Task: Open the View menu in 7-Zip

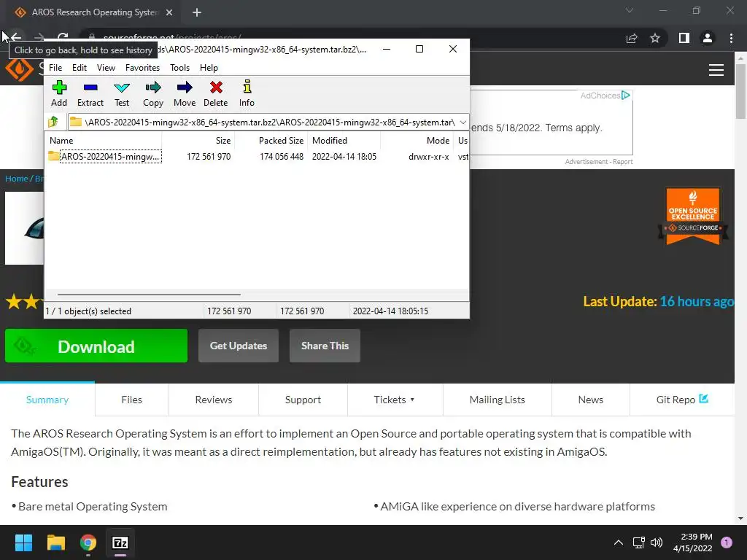Action: pyautogui.click(x=106, y=68)
